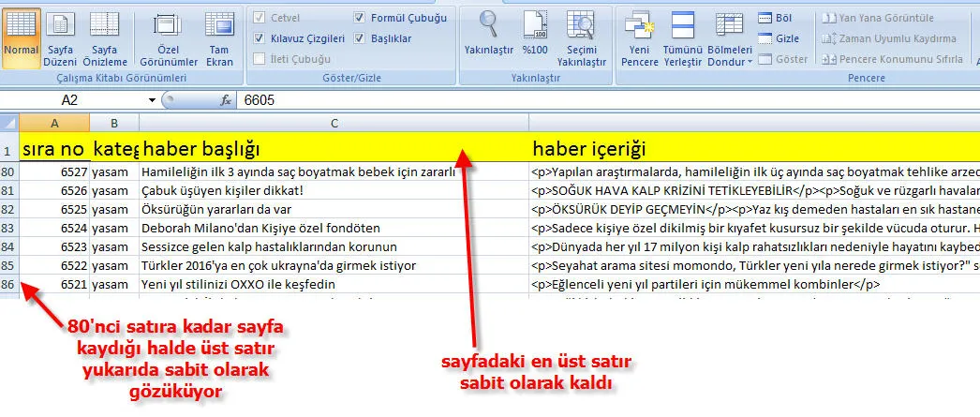Click Seçimi Yakınlaştır zoom to selection
Viewport: 980px width, 417px height.
point(582,38)
